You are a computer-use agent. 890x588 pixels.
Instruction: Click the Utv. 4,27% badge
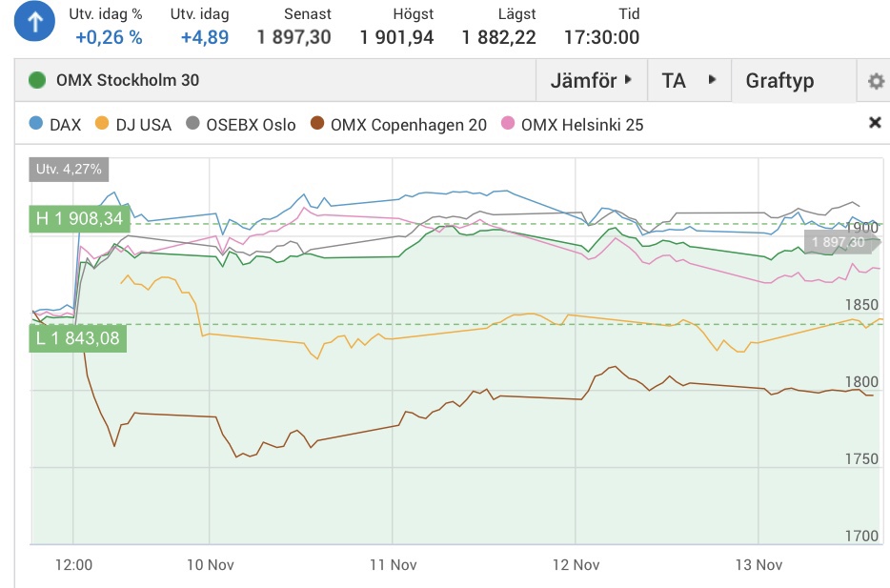(x=69, y=170)
